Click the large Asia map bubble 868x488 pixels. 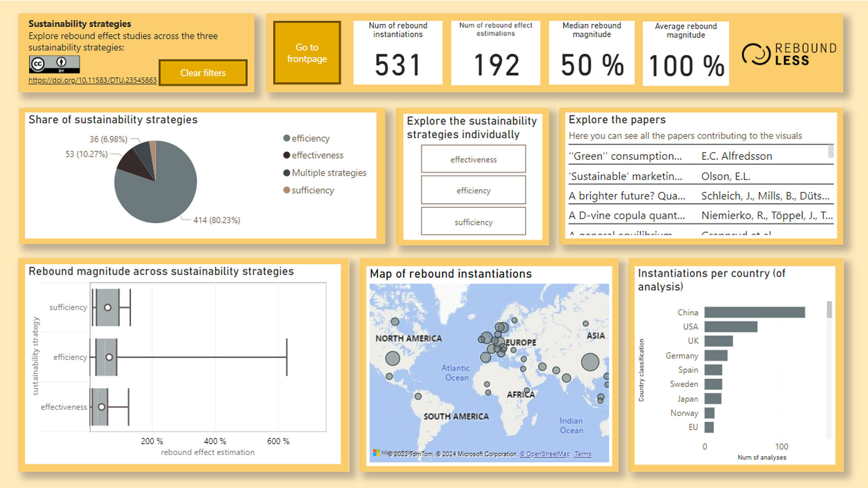coord(590,362)
